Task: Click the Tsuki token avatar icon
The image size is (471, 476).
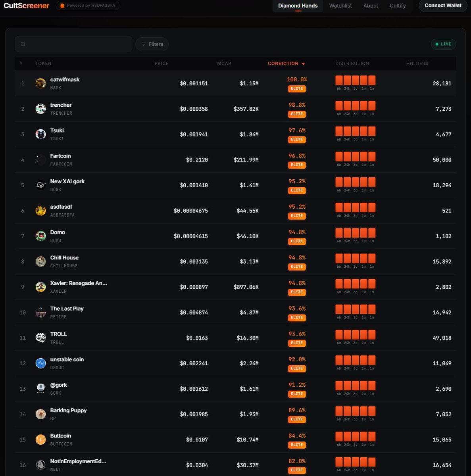Action: pyautogui.click(x=40, y=134)
